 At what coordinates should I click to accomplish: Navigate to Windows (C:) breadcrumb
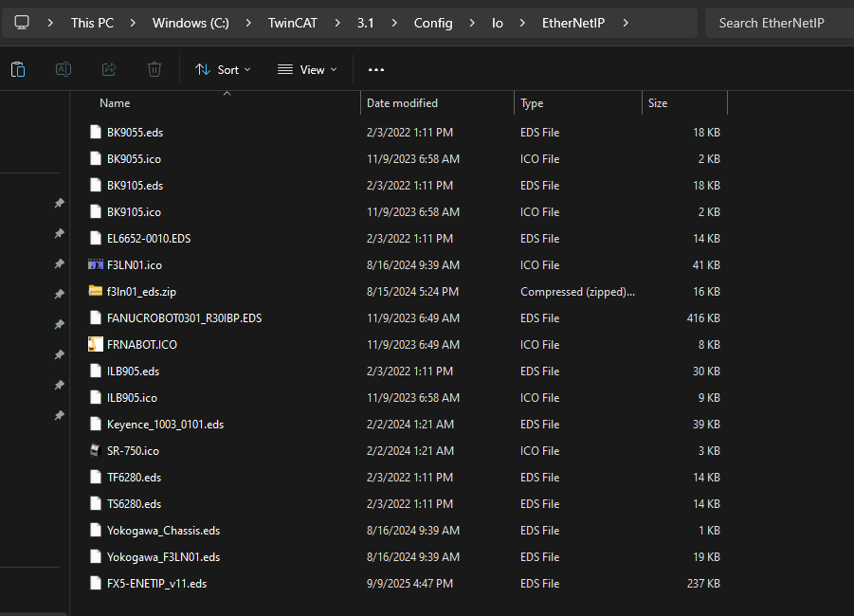coord(191,23)
